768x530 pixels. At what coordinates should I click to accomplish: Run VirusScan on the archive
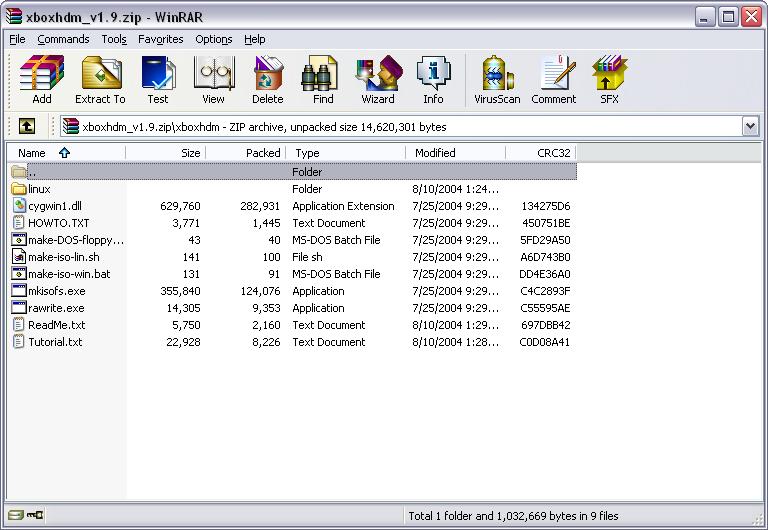(497, 80)
